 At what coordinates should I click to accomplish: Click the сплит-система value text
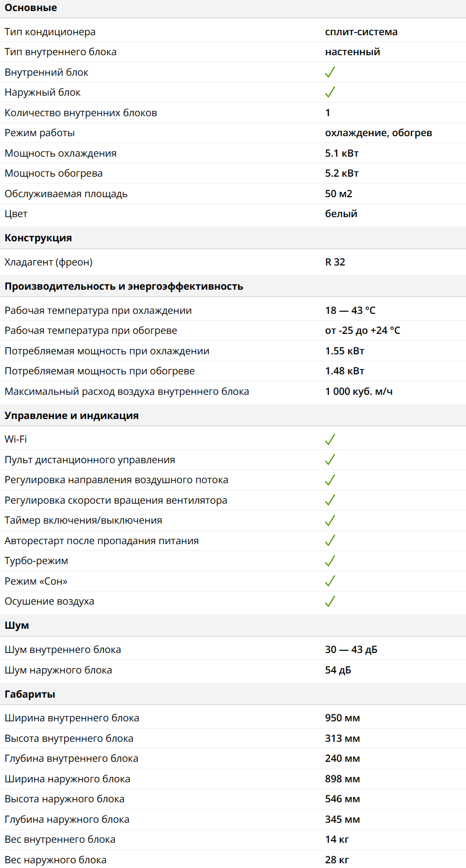[361, 32]
